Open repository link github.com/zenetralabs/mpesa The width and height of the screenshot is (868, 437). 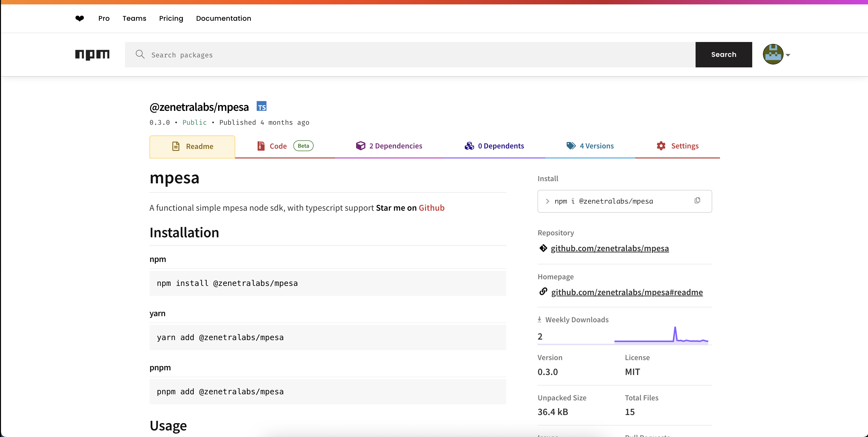[610, 248]
